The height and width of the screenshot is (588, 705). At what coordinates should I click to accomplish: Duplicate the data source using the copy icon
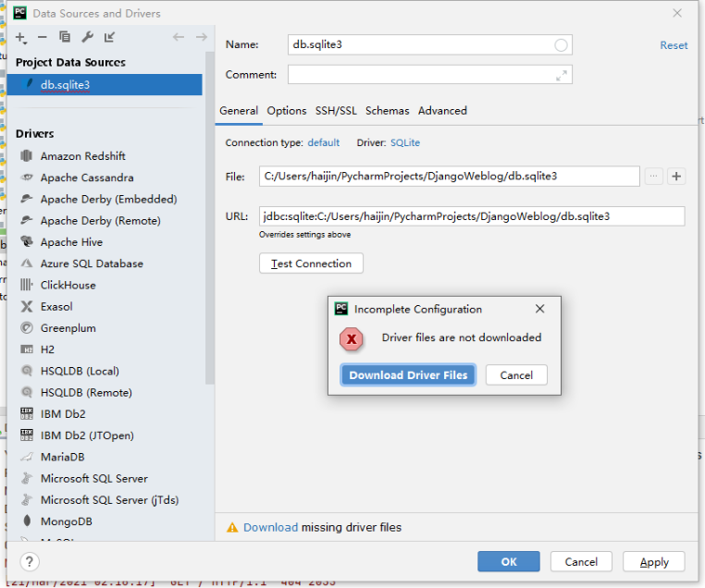(x=65, y=37)
